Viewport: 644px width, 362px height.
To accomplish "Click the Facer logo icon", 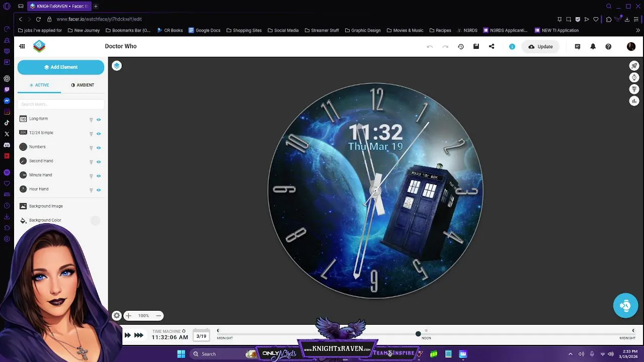I will click(39, 46).
